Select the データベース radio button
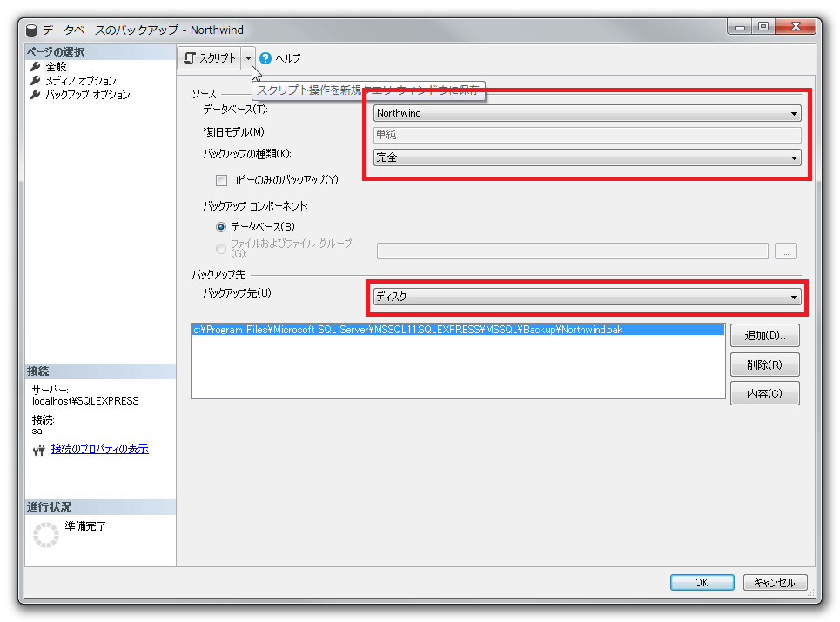This screenshot has width=840, height=622. (221, 226)
